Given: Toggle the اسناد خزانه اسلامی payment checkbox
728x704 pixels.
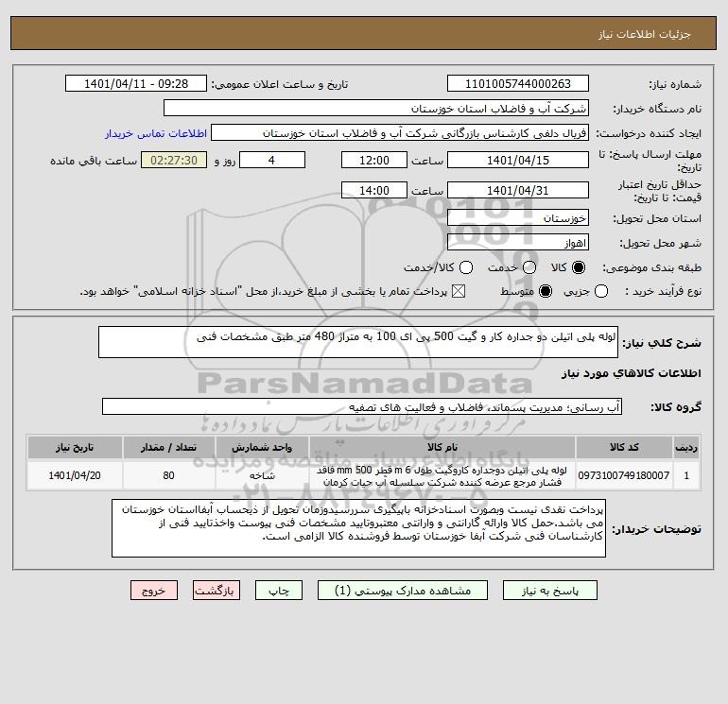Looking at the screenshot, I should tap(459, 291).
